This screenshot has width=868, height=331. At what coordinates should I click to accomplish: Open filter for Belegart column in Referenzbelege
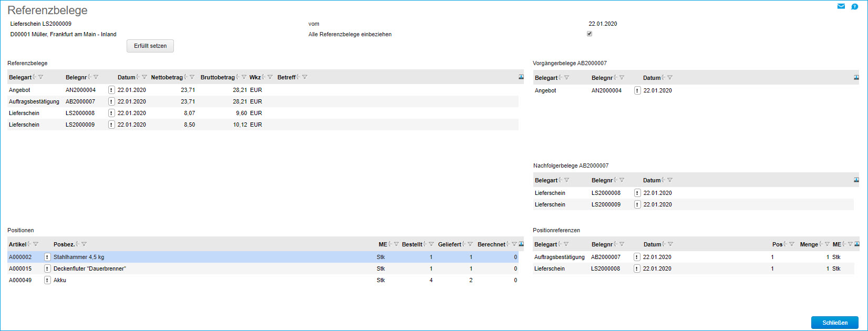(x=41, y=77)
